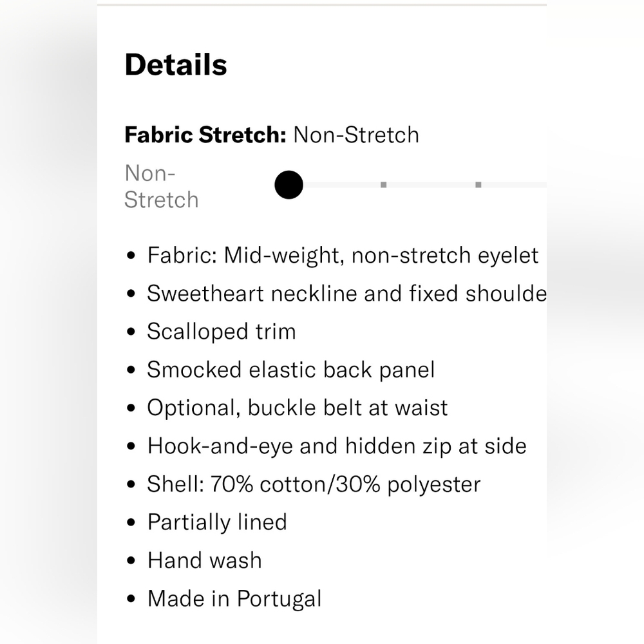This screenshot has height=644, width=644.
Task: Click the Scalloped trim list item
Action: pyautogui.click(x=222, y=332)
